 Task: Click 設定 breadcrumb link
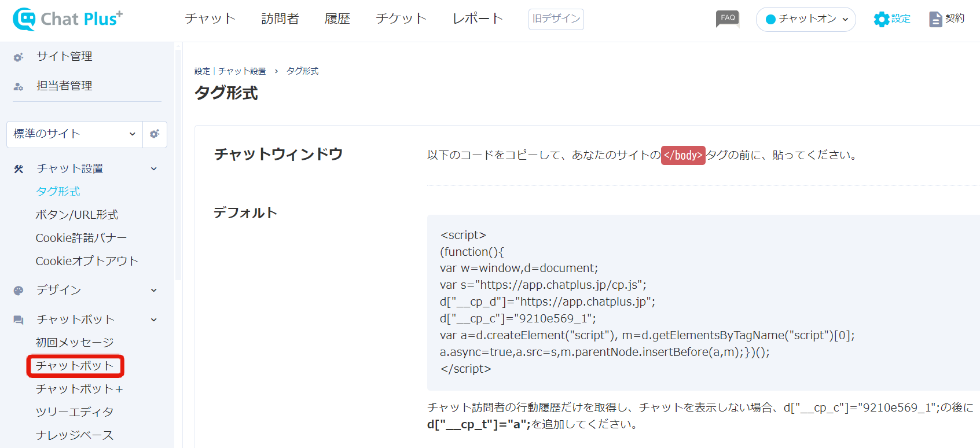[x=202, y=71]
